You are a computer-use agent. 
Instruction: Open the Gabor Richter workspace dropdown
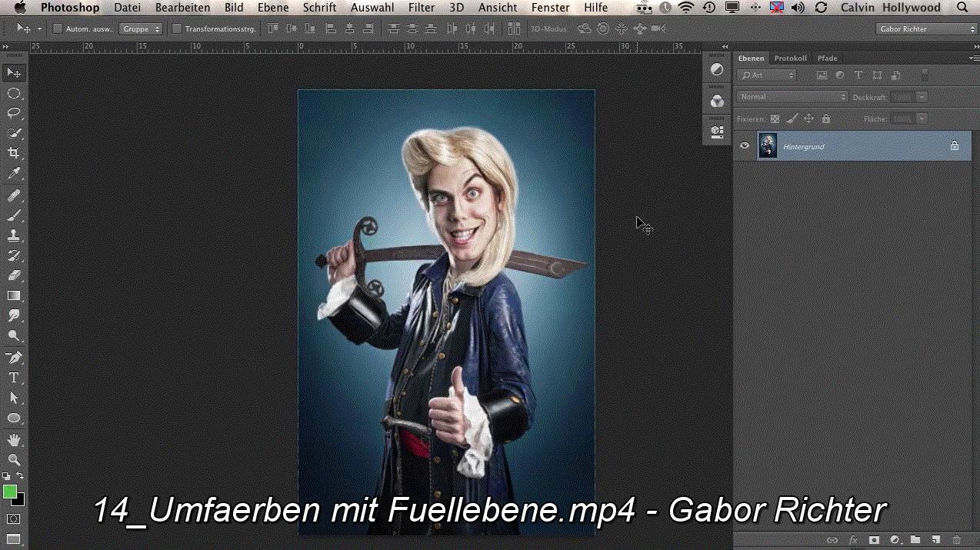[926, 28]
